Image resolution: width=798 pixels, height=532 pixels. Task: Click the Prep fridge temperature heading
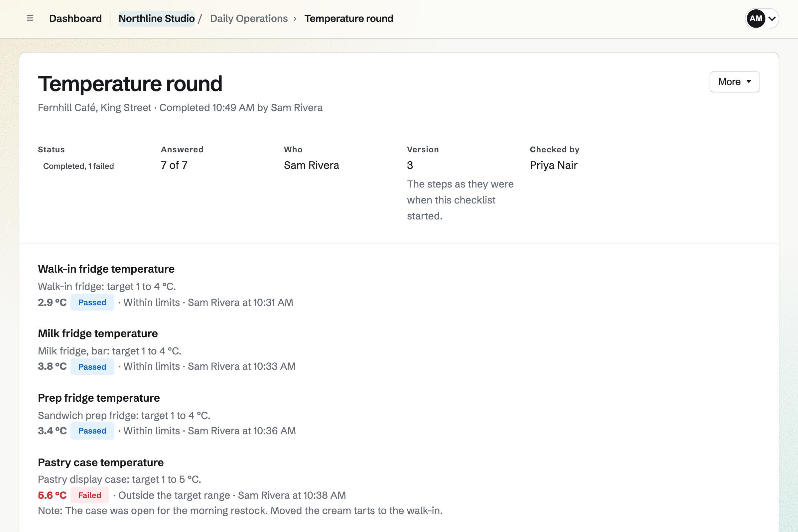pyautogui.click(x=99, y=398)
